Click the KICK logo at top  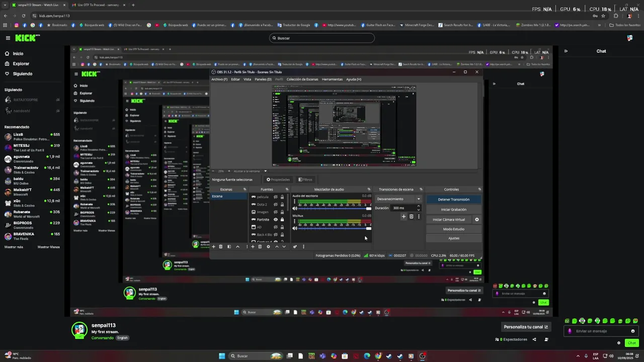pos(27,38)
